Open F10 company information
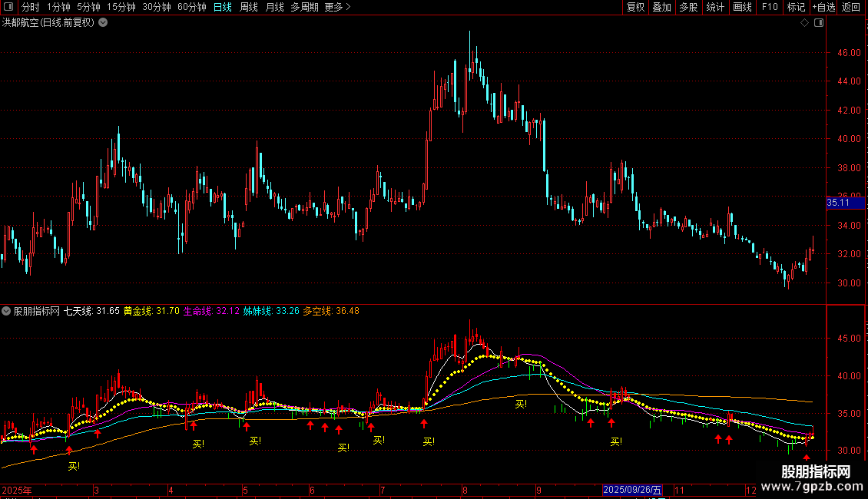The image size is (868, 499). click(x=769, y=8)
